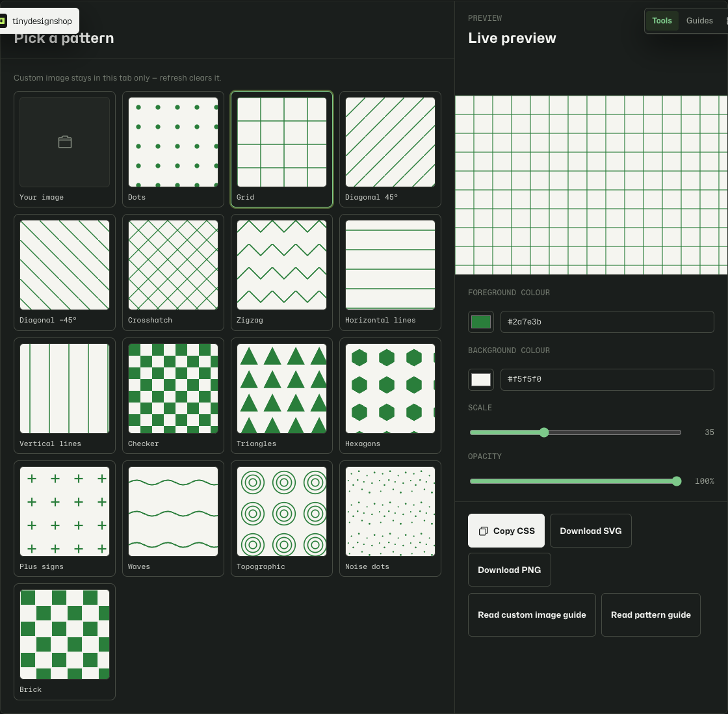The image size is (728, 714).
Task: Select the Vertical lines pattern
Action: pyautogui.click(x=64, y=396)
